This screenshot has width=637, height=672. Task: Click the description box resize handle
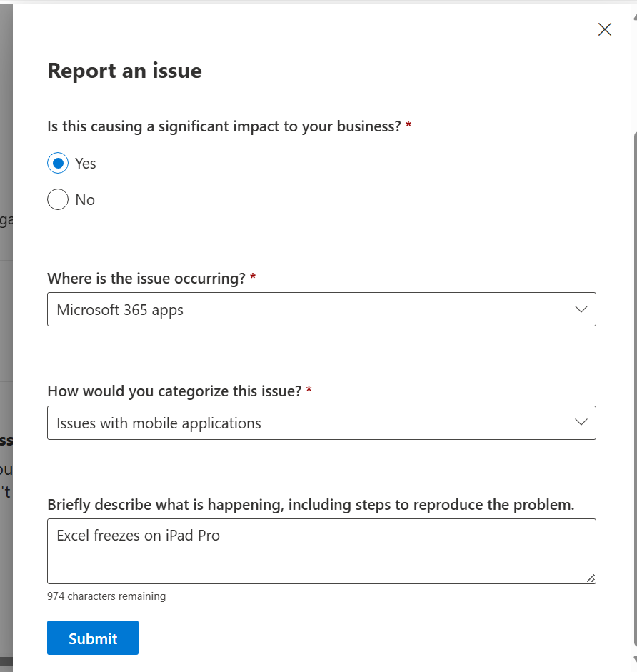tap(591, 578)
